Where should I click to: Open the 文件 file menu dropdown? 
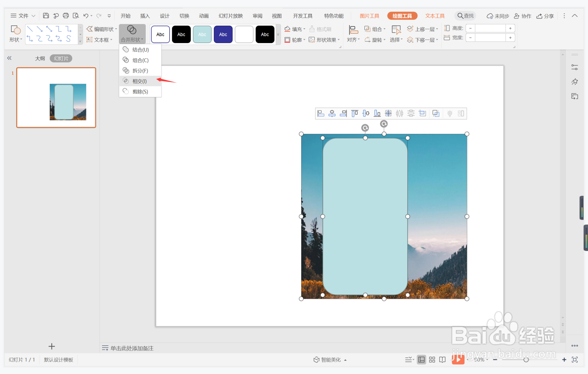pos(23,16)
